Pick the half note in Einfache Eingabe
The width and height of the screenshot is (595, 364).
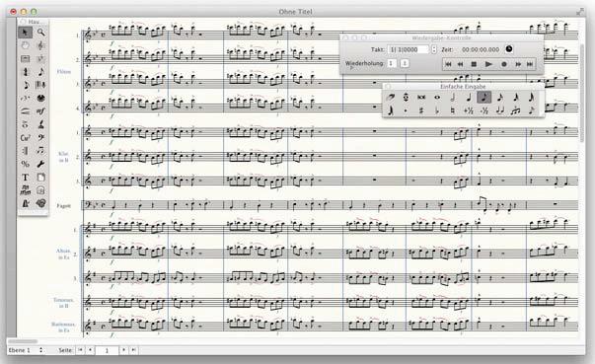click(453, 98)
